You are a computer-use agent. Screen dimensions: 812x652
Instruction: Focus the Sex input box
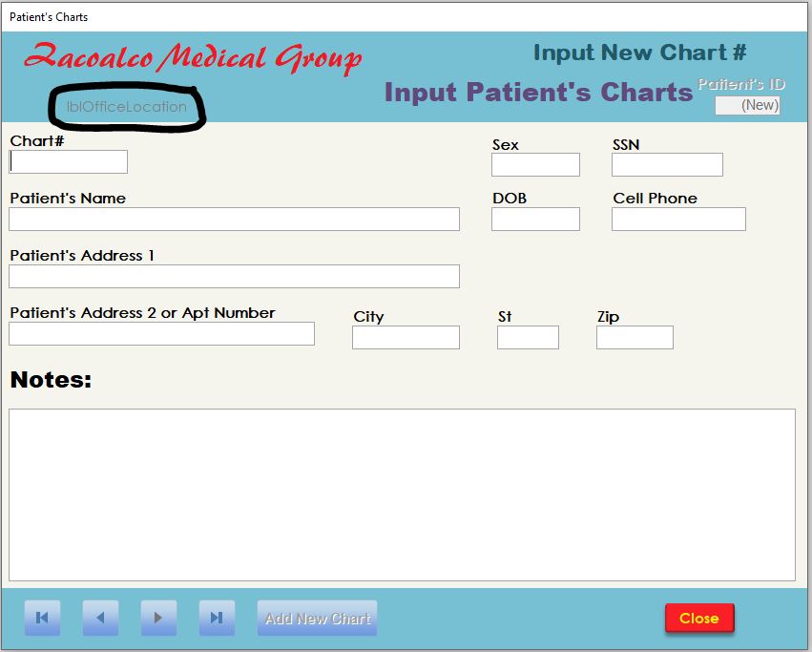tap(535, 164)
